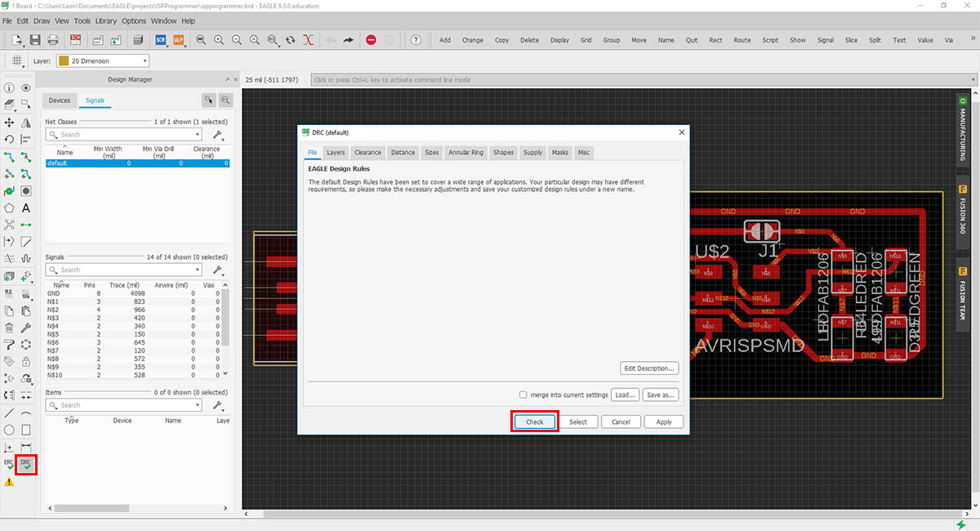Select the Lock padlock tool
This screenshot has width=980, height=531.
point(26,362)
